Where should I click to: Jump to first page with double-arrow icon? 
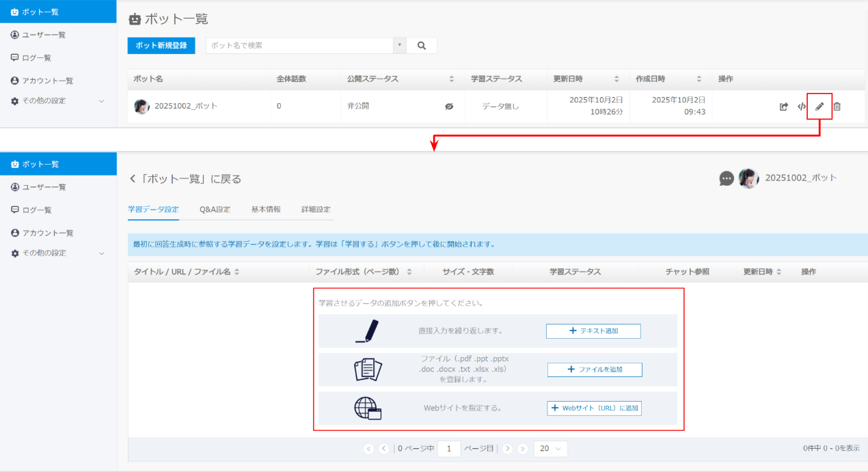(x=369, y=449)
